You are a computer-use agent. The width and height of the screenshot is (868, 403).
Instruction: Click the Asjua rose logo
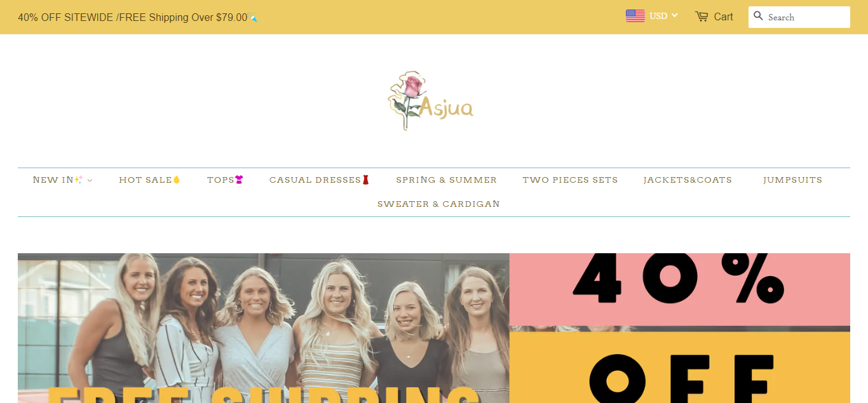point(431,100)
